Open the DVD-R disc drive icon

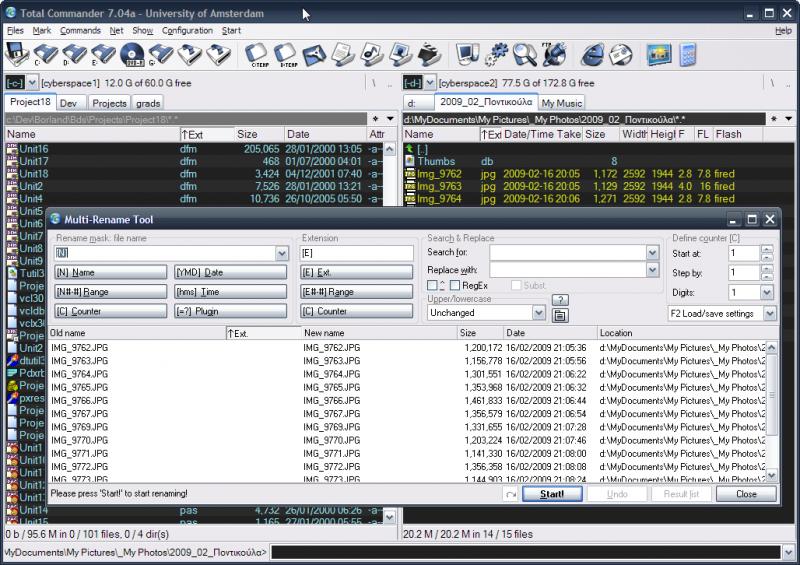point(132,55)
